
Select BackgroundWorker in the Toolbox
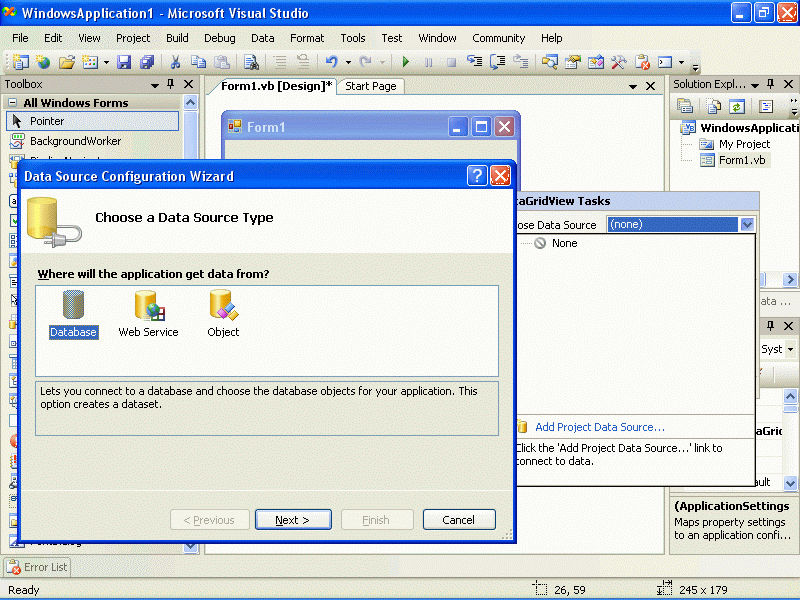[76, 141]
